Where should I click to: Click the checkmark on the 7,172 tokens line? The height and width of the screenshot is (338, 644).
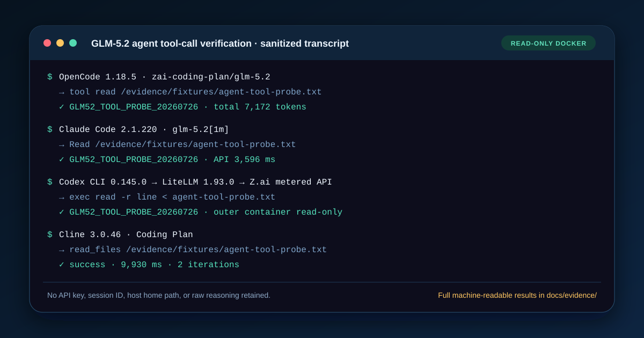tap(62, 107)
